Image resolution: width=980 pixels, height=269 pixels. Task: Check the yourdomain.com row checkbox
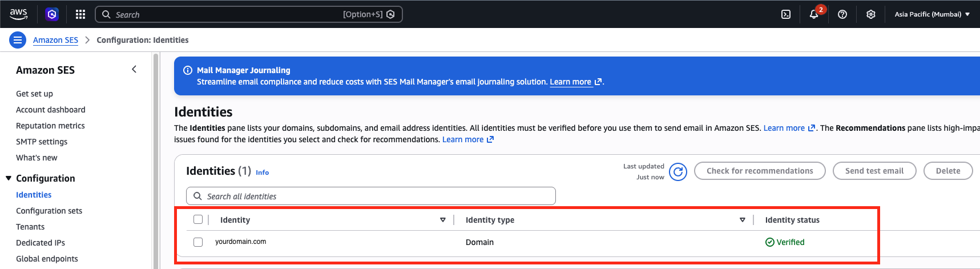[198, 242]
